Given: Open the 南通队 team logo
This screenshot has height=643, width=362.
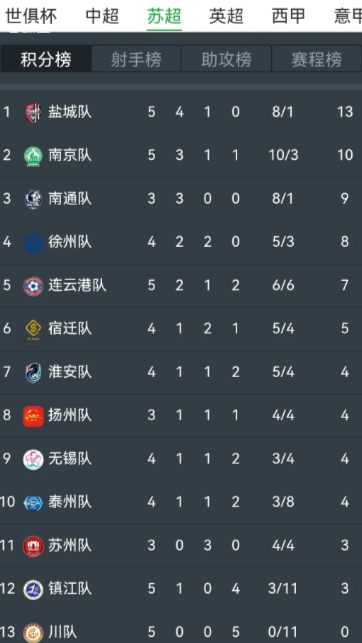Looking at the screenshot, I should click(33, 199).
